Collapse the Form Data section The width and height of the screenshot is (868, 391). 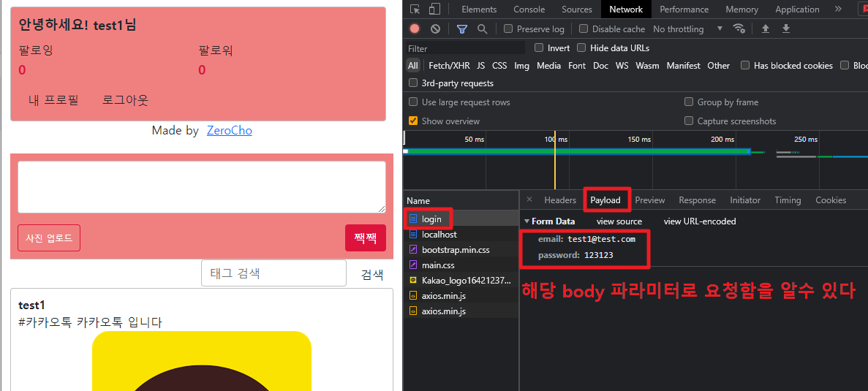527,221
